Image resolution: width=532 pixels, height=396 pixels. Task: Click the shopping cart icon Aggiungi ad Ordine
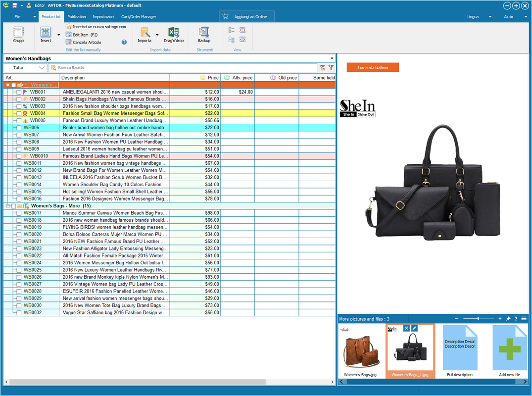point(225,16)
